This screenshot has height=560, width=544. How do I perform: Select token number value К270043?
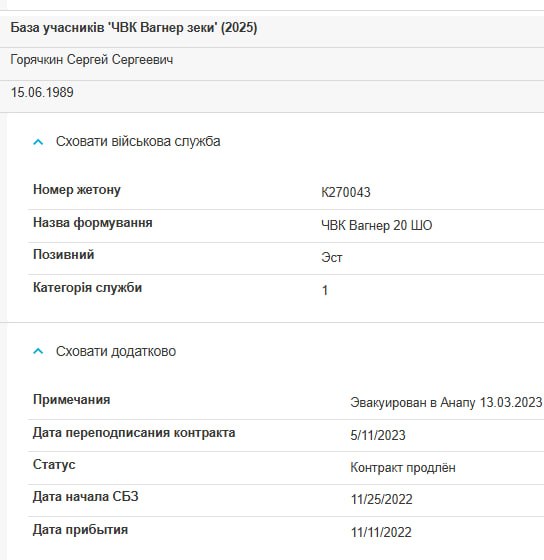tap(345, 192)
